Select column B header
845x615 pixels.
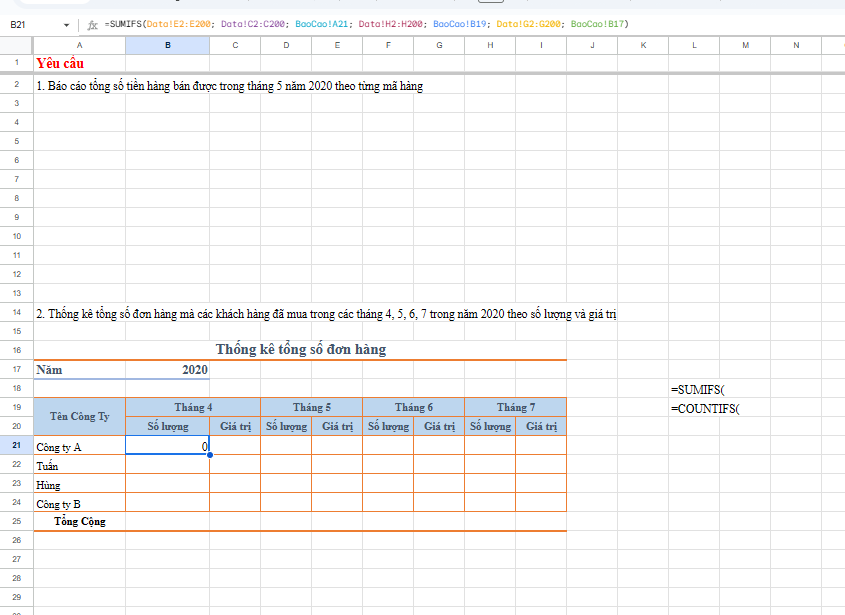point(168,45)
